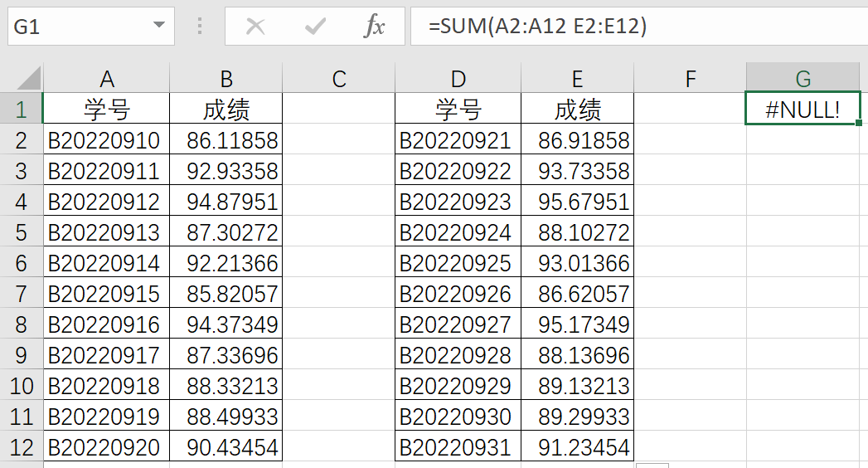The height and width of the screenshot is (468, 868).
Task: Select score cell 86.11858
Action: click(225, 139)
